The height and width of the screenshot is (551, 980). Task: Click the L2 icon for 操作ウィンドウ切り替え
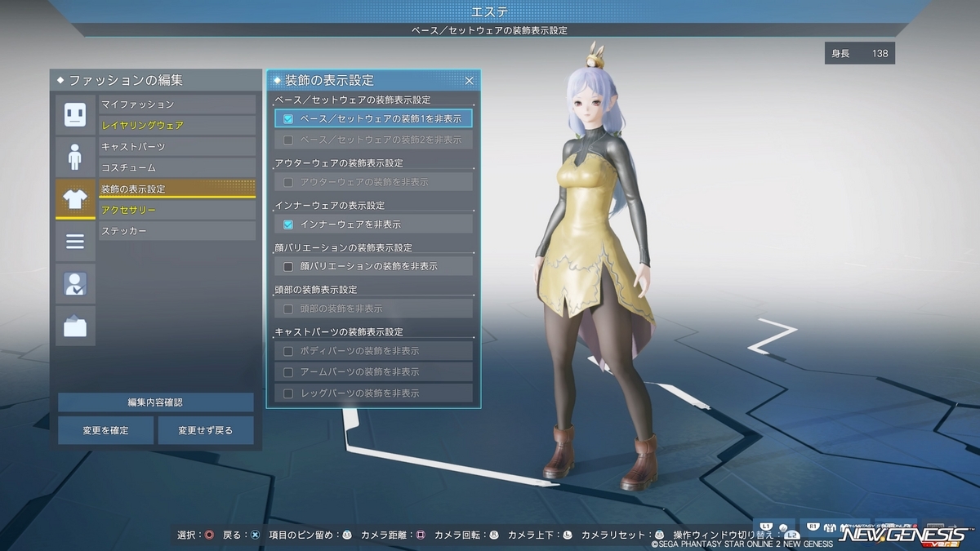pyautogui.click(x=791, y=535)
